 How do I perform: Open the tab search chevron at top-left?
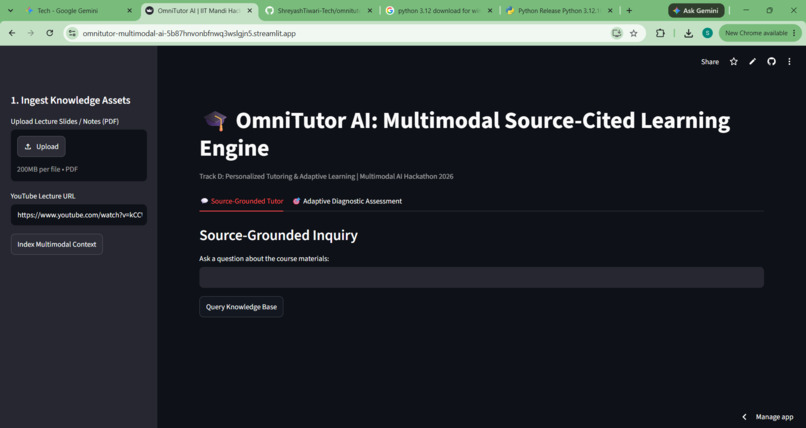pos(10,10)
